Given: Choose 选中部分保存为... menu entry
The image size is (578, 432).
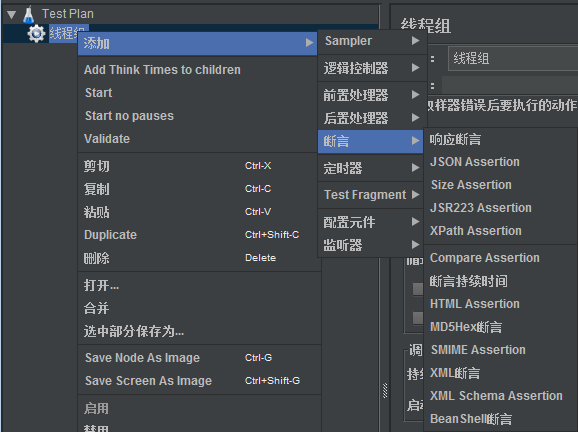Looking at the screenshot, I should tap(199, 331).
